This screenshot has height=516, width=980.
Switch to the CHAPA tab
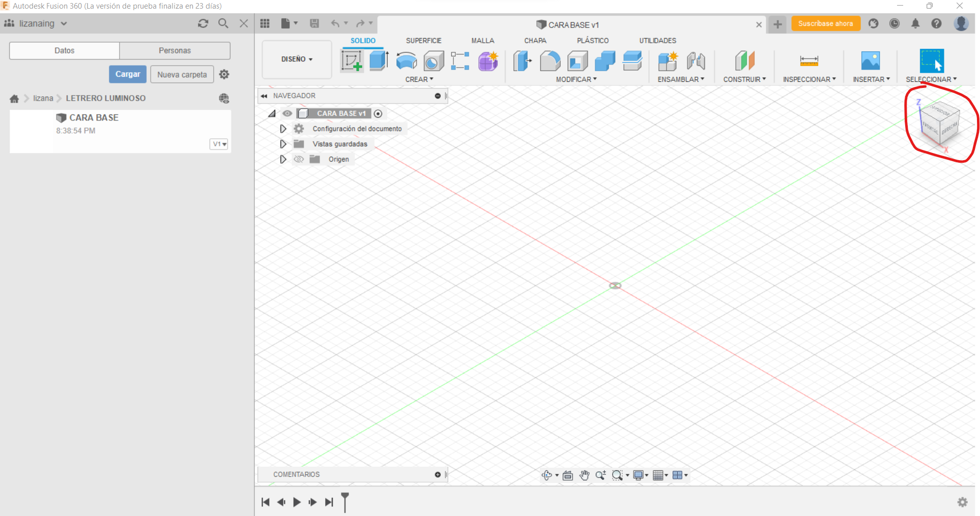pyautogui.click(x=535, y=41)
